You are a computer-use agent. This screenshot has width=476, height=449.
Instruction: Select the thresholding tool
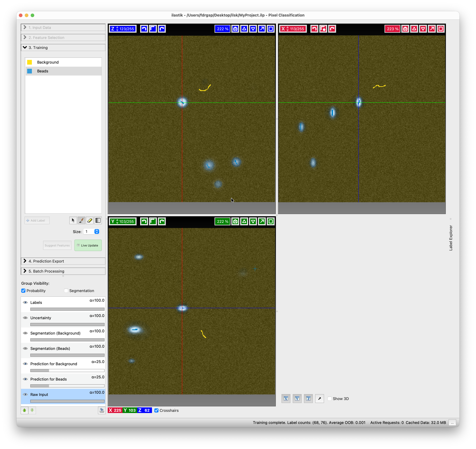[98, 220]
